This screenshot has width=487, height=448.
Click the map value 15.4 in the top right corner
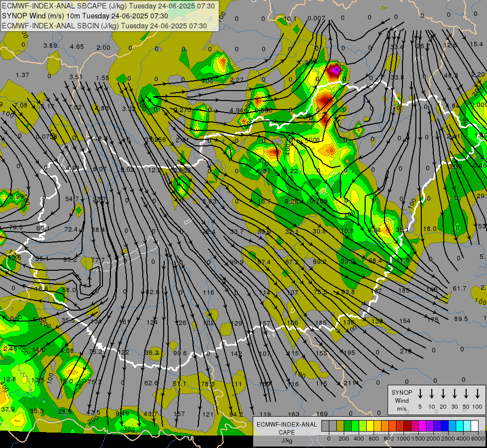coord(476,44)
